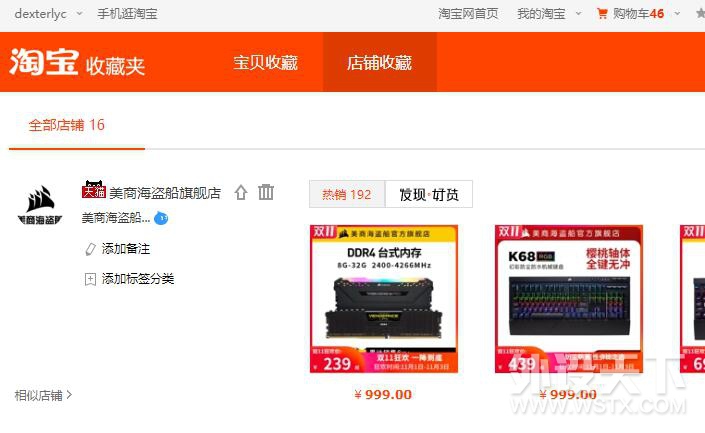This screenshot has width=705, height=433.
Task: Click the pencil note icon
Action: click(90, 249)
